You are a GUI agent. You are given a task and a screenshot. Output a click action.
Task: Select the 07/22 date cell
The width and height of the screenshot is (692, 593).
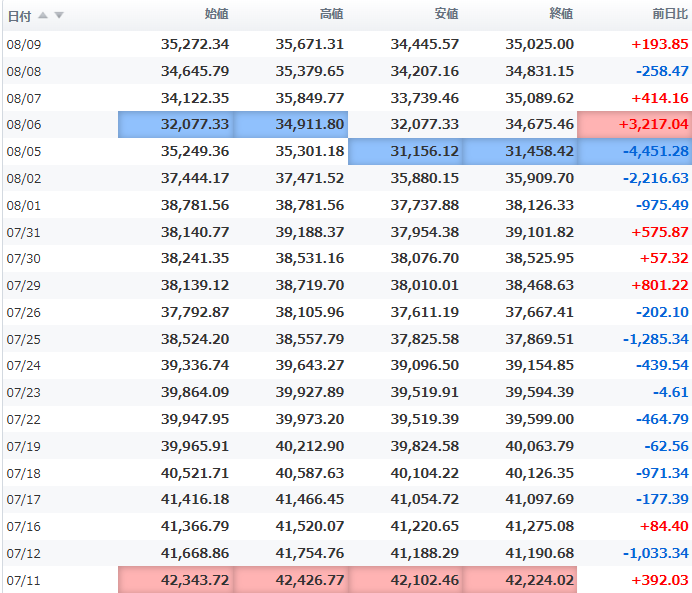(x=24, y=420)
